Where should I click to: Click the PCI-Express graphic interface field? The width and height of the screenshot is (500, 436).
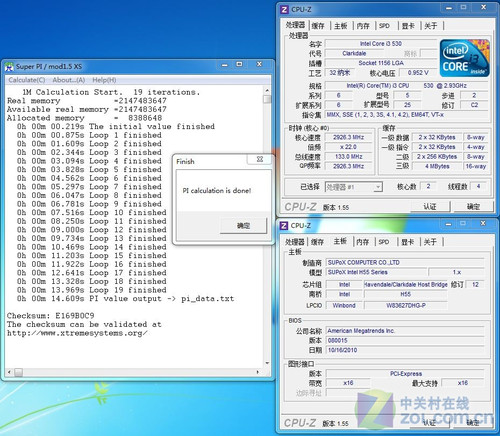405,374
